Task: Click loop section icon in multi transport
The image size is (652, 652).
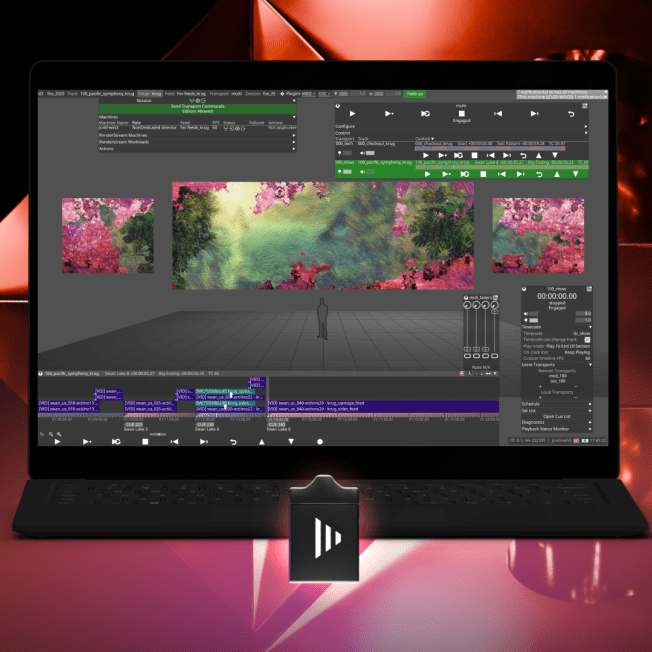Action: 425,114
